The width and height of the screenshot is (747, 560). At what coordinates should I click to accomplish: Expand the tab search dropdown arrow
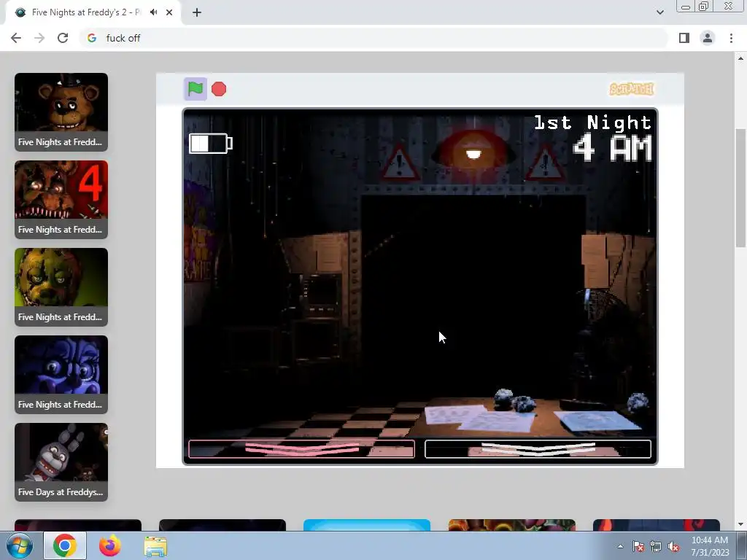[659, 12]
